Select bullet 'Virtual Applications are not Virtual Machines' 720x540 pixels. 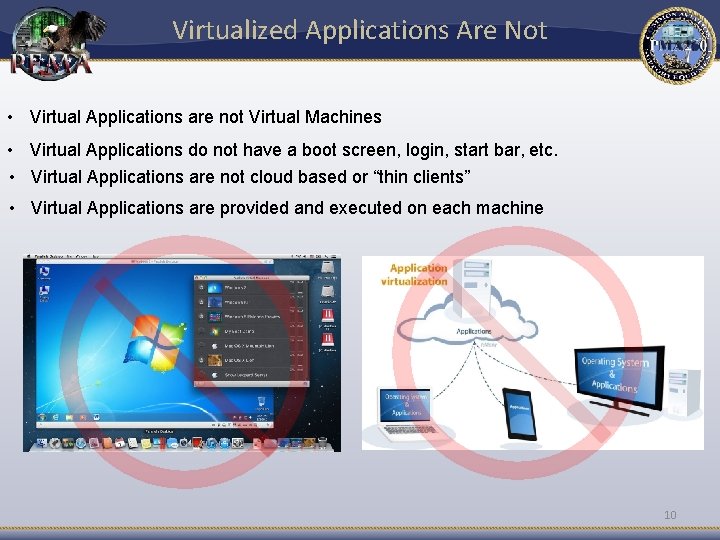pyautogui.click(x=205, y=117)
